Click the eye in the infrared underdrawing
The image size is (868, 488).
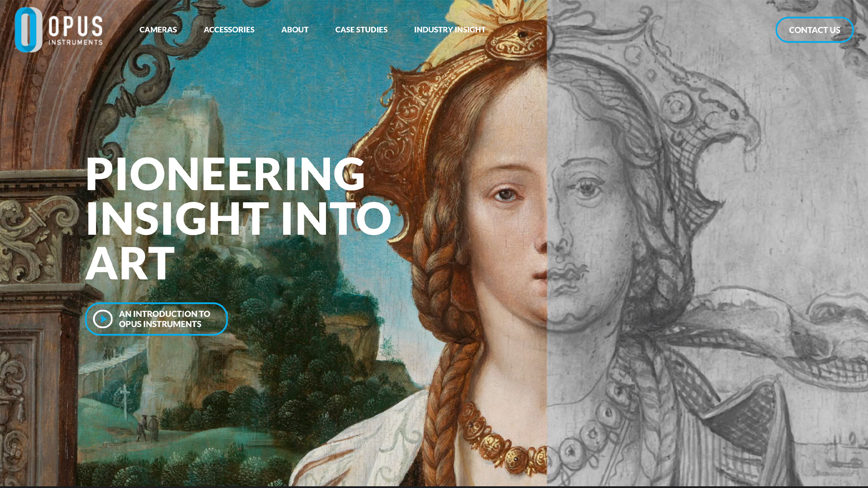587,187
